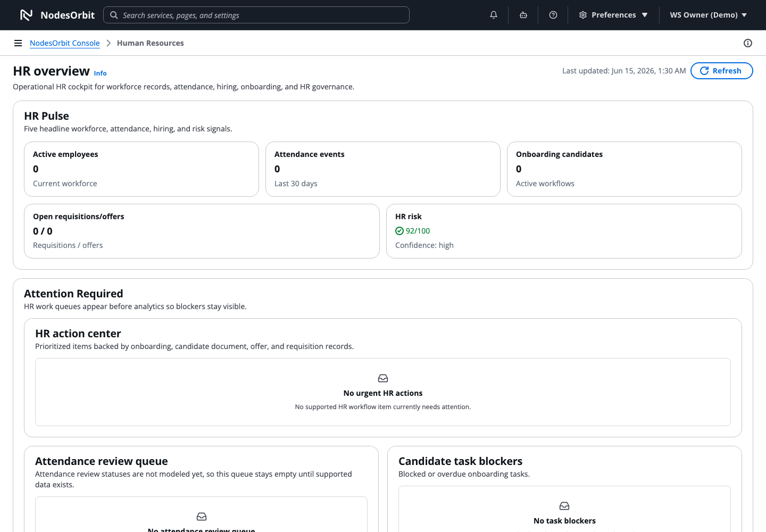
Task: Click inbox icon in Attendance review queue
Action: [202, 517]
